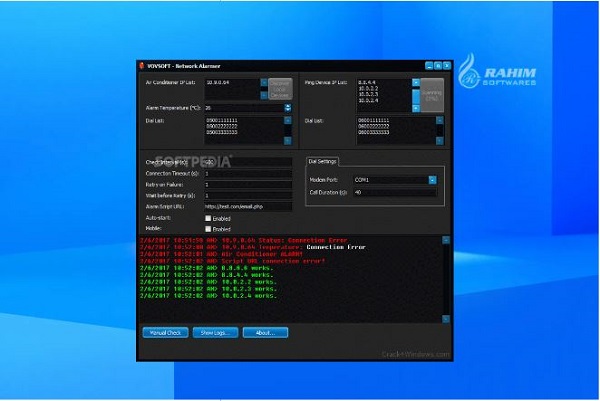Click Ping Device Dial List number ending 2222222
Image resolution: width=600 pixels, height=401 pixels.
pyautogui.click(x=373, y=126)
